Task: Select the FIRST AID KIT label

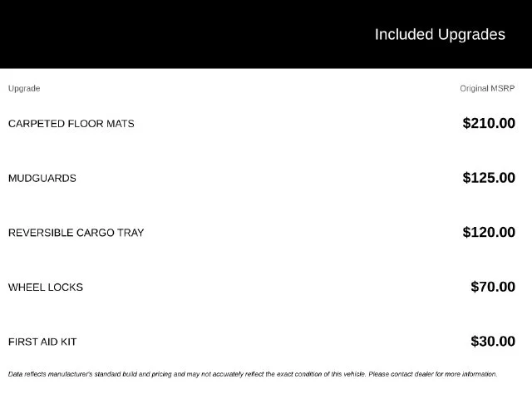Action: 42,342
